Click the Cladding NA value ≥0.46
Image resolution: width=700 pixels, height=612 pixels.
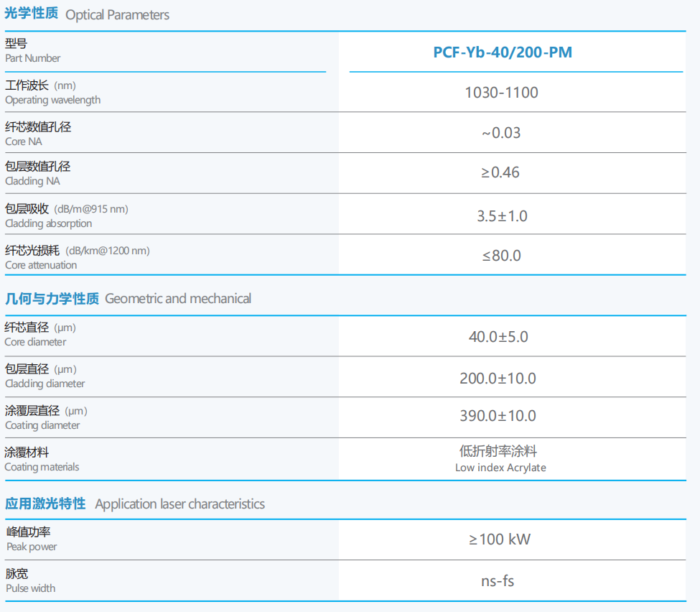(501, 172)
